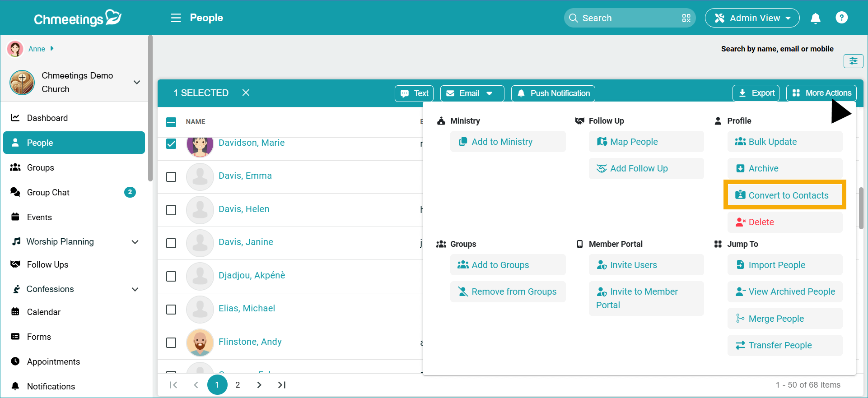Screen dimensions: 868x398
Task: Open the notifications bell in header
Action: click(x=815, y=18)
